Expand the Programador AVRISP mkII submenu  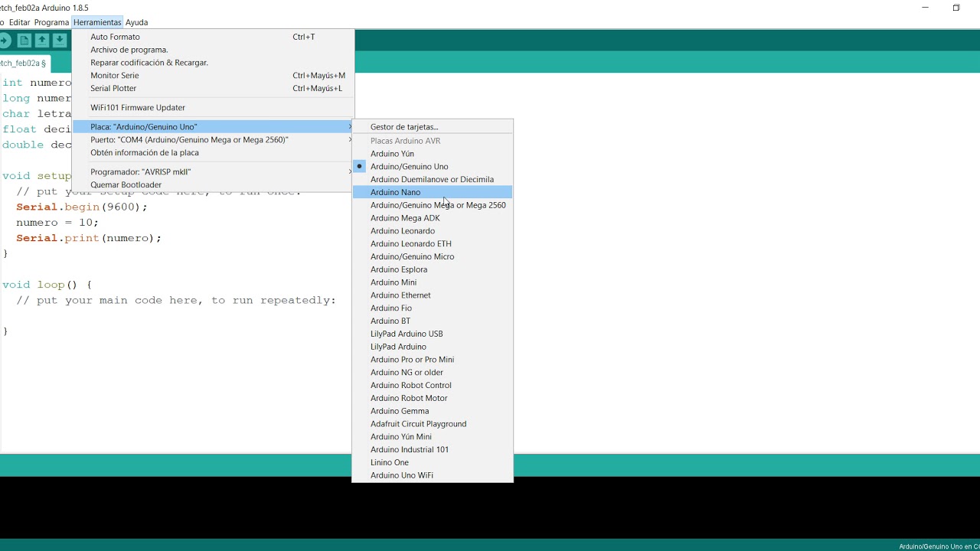click(213, 172)
